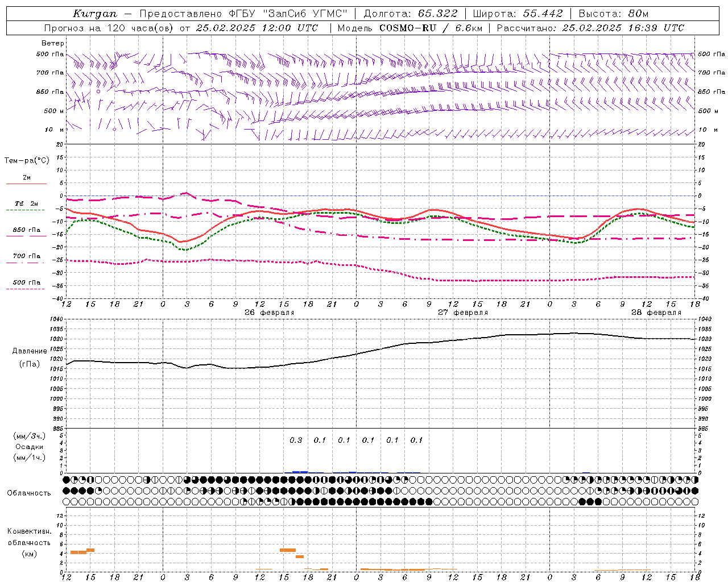Screen dimensions: 728x582
Task: Click the 'Широта: 55.442' latitude value
Action: (x=518, y=14)
